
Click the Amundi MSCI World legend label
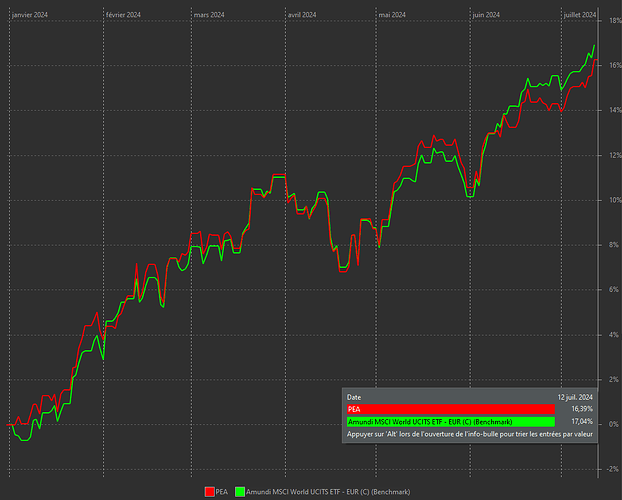pos(328,492)
